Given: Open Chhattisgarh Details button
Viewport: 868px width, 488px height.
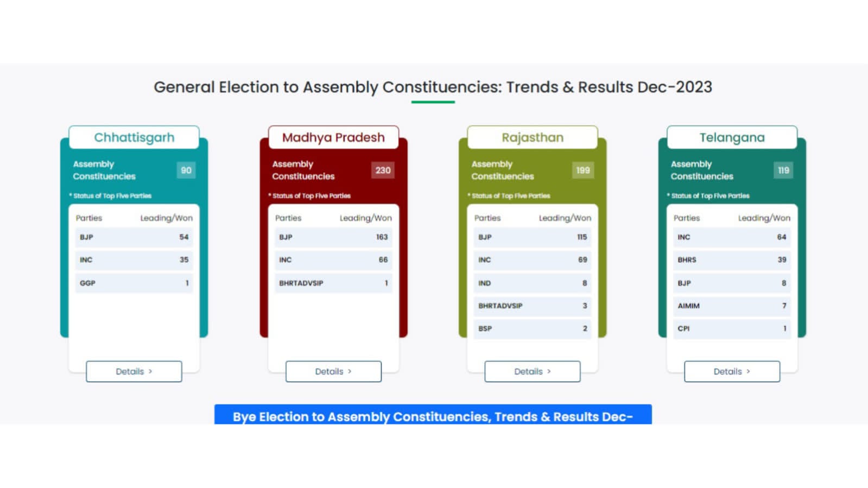Looking at the screenshot, I should tap(134, 371).
